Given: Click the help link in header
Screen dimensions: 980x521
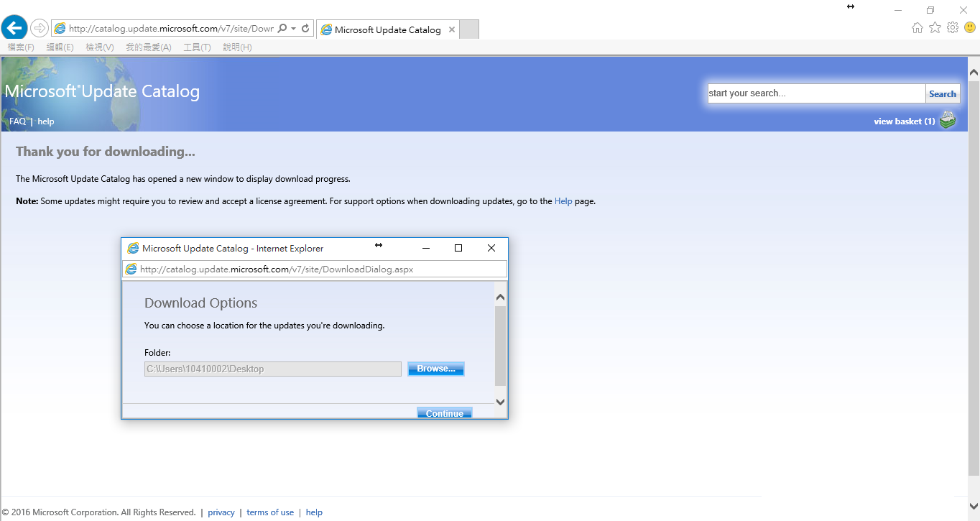Looking at the screenshot, I should click(x=46, y=121).
